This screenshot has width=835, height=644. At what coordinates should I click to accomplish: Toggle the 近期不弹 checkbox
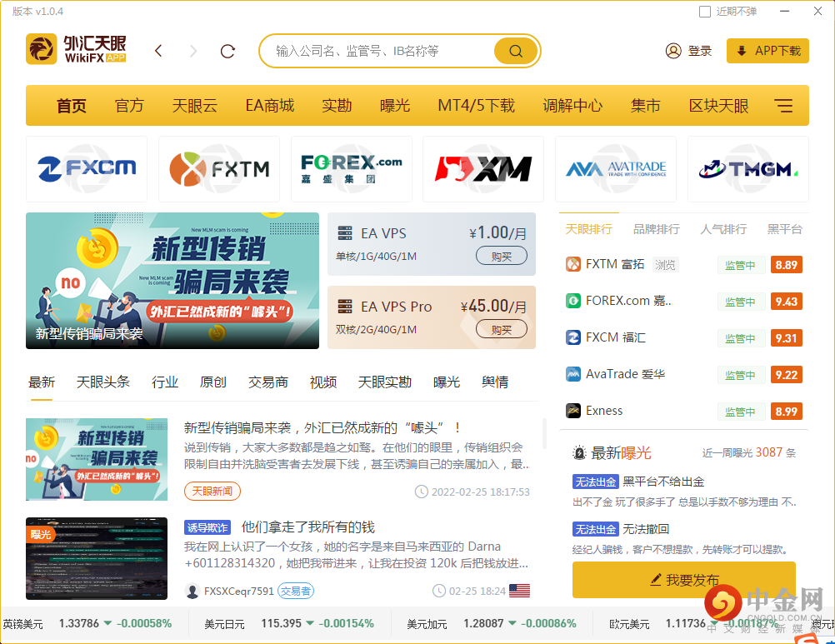(704, 12)
